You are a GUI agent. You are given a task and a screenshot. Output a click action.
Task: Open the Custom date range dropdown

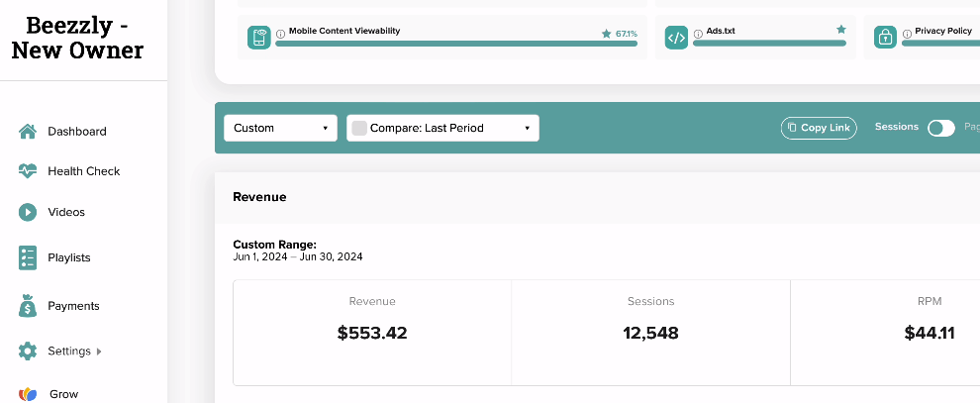coord(280,128)
